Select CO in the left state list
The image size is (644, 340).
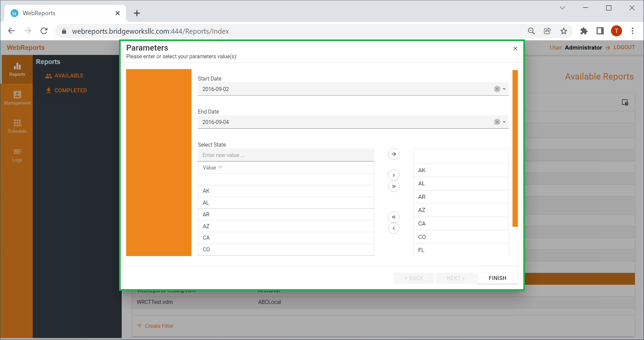coord(286,250)
